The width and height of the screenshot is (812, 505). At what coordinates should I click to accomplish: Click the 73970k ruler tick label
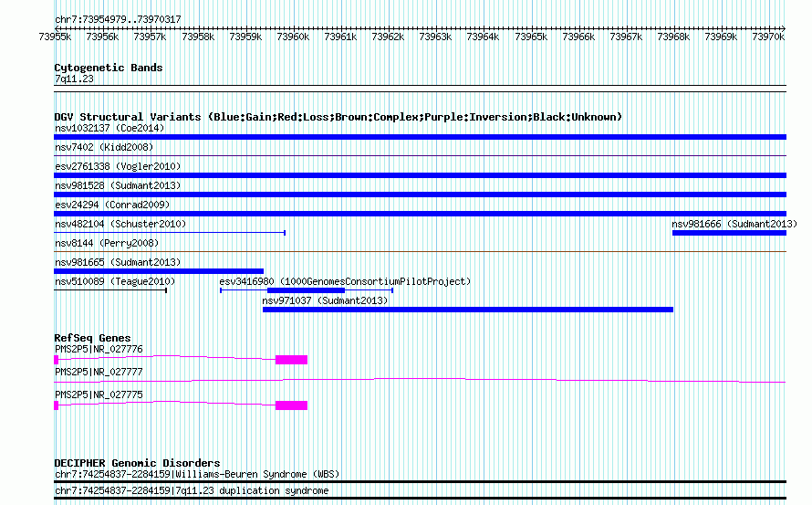[x=768, y=37]
